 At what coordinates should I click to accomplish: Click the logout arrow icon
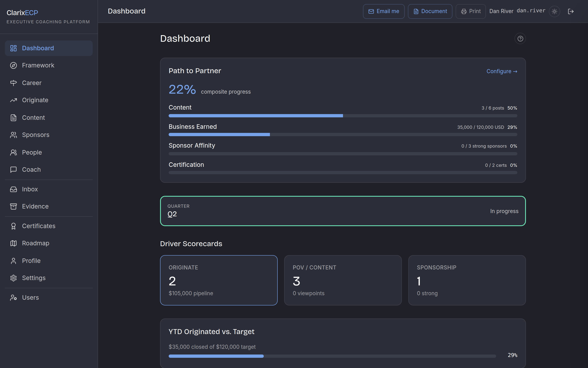point(571,11)
